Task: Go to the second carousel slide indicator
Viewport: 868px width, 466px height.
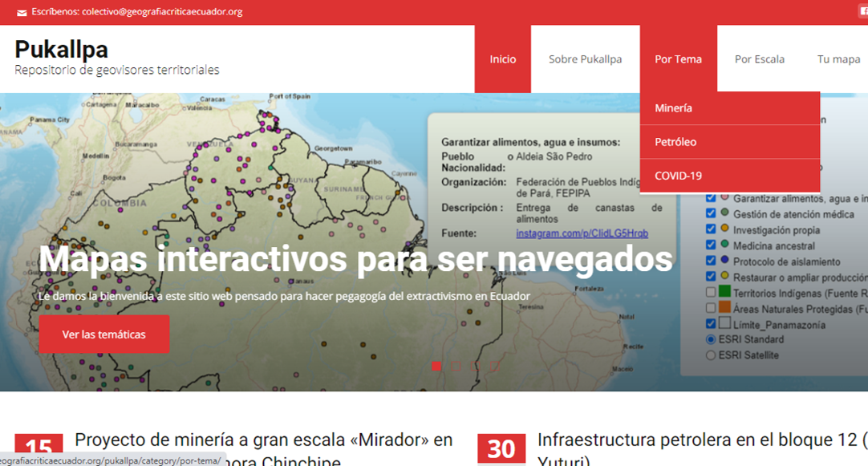Action: click(456, 366)
